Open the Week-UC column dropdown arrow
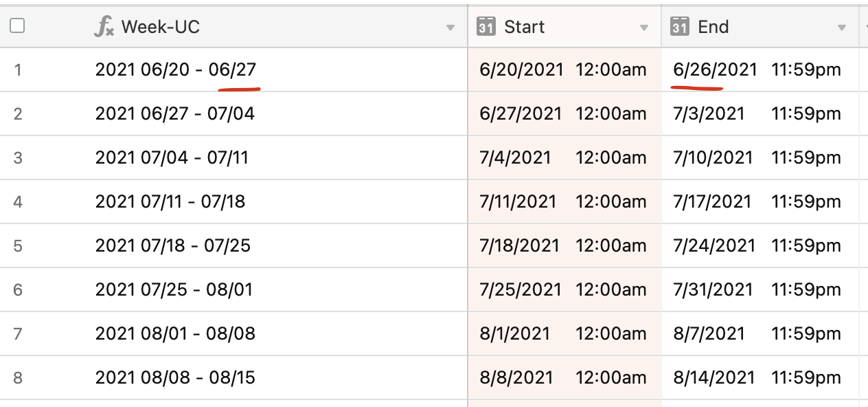 pyautogui.click(x=450, y=27)
